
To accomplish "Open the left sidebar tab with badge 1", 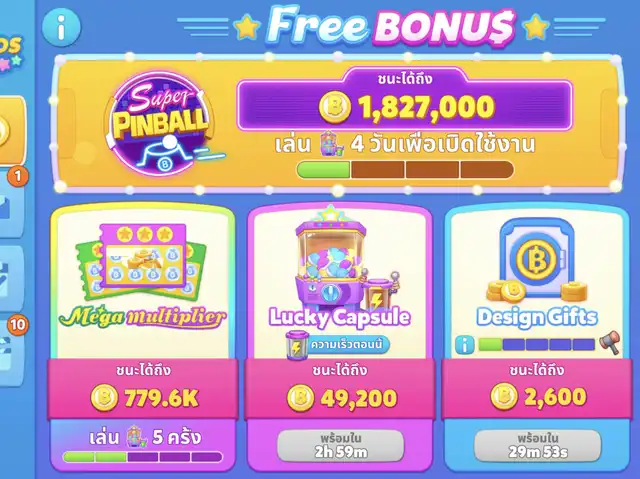I will click(x=11, y=204).
